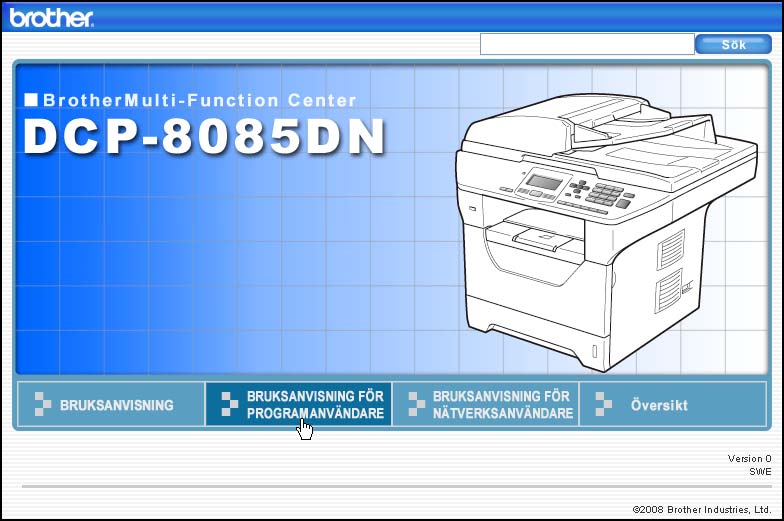
Task: Open BRUKSANVISNING FÖR PROGRAMANVÄNDARE
Action: 298,404
